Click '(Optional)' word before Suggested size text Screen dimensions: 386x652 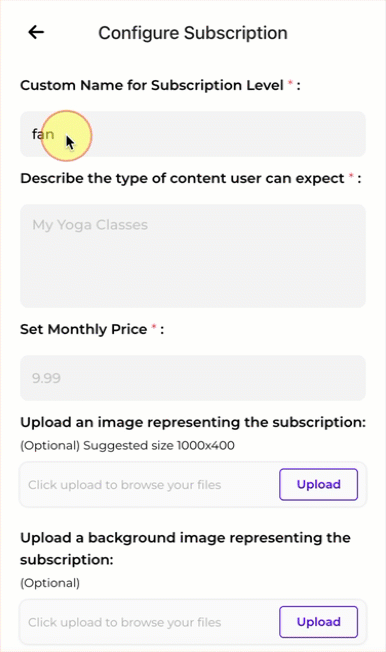[50, 445]
